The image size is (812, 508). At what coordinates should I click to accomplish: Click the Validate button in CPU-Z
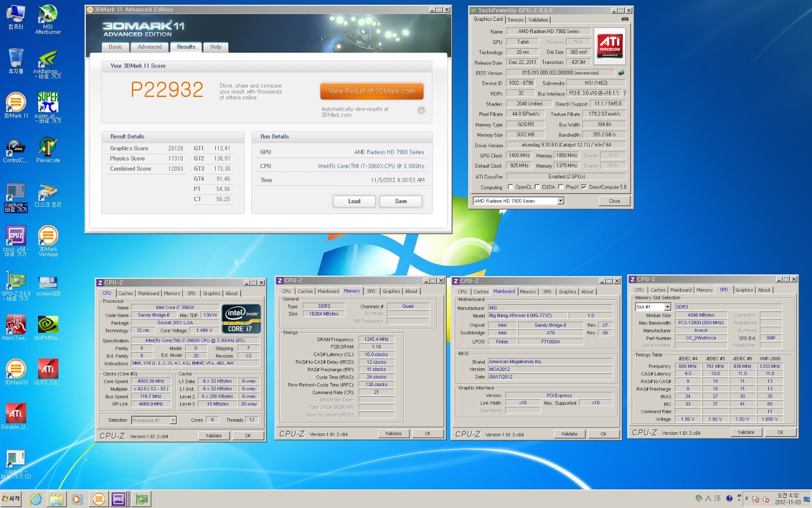click(x=214, y=435)
